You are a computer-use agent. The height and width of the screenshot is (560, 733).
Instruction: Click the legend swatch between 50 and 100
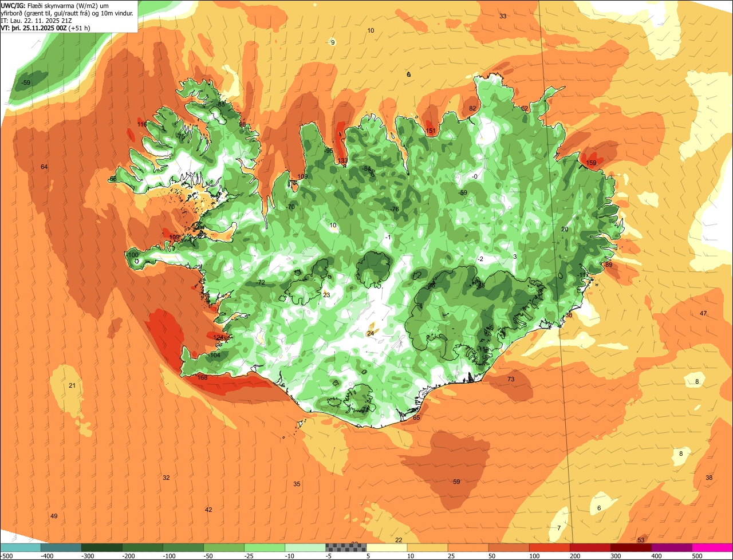click(509, 547)
